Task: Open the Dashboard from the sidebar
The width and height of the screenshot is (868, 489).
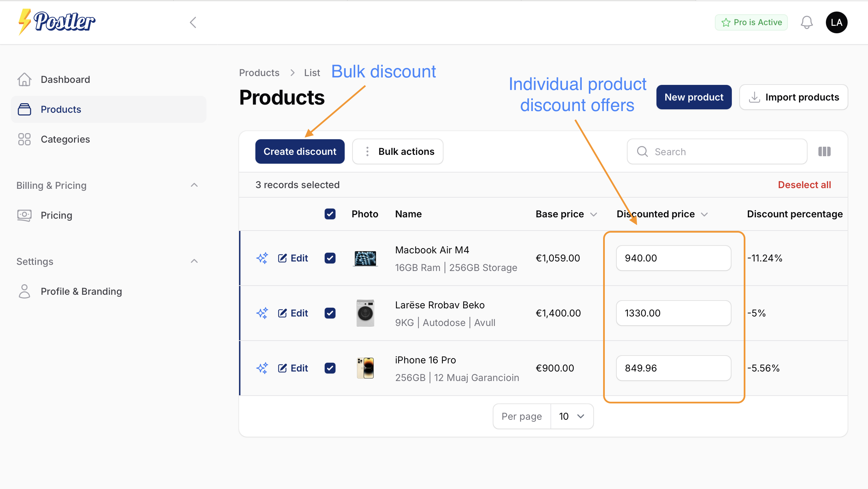Action: click(65, 79)
